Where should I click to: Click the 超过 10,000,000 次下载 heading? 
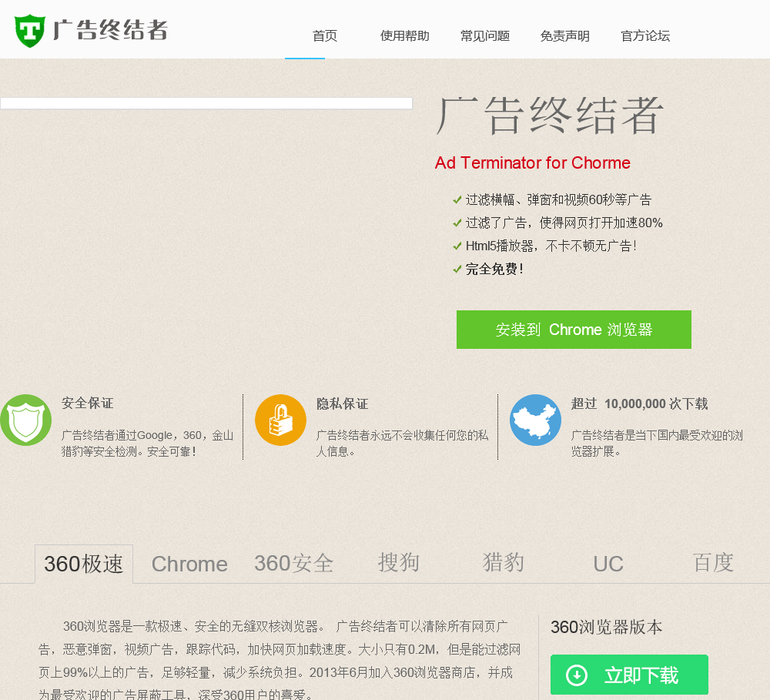[x=639, y=404]
